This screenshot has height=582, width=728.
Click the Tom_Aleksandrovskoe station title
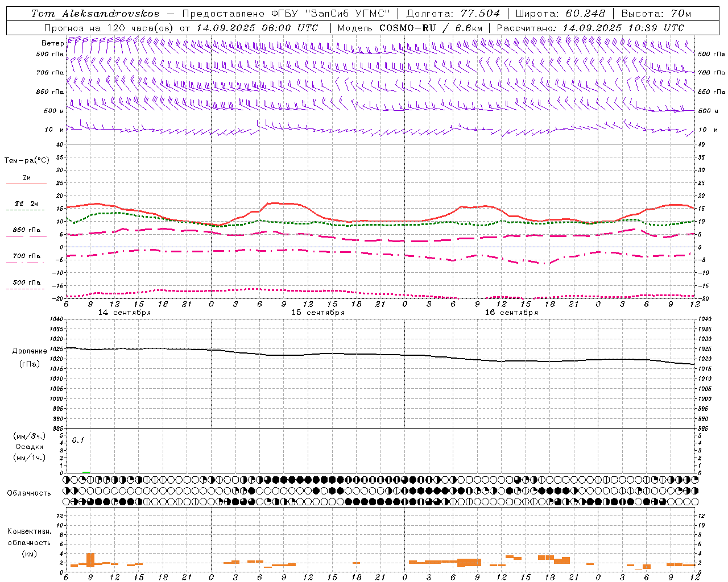[x=96, y=14]
